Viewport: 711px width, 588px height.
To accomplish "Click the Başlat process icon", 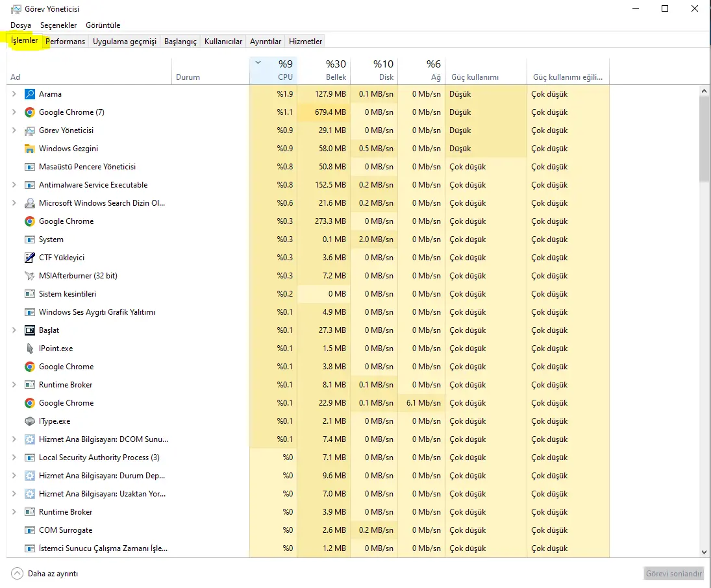I will pos(29,330).
